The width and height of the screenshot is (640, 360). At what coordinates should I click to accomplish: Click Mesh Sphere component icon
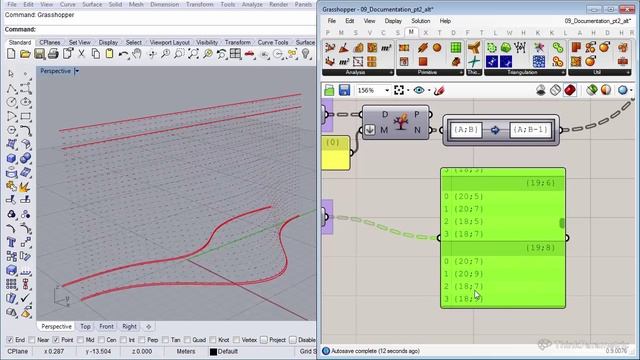click(x=437, y=48)
